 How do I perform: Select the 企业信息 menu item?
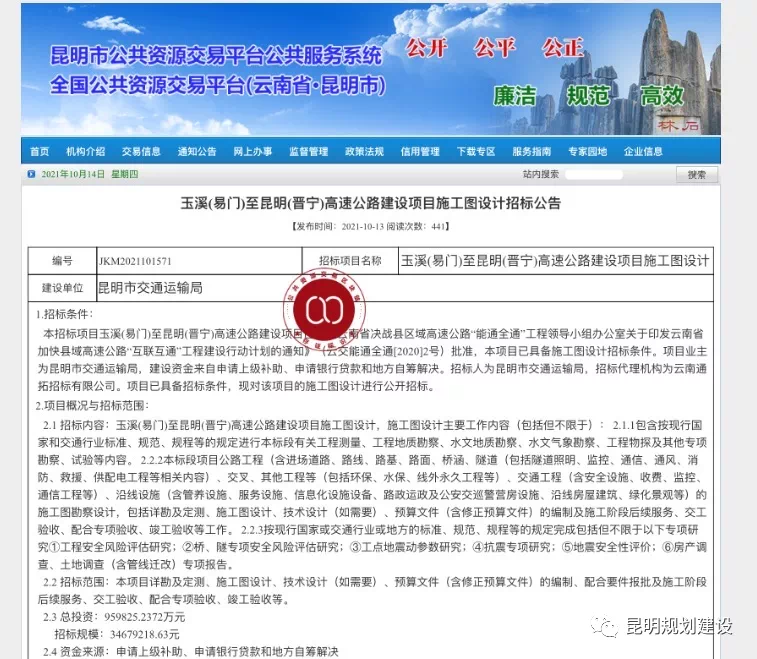pos(643,152)
